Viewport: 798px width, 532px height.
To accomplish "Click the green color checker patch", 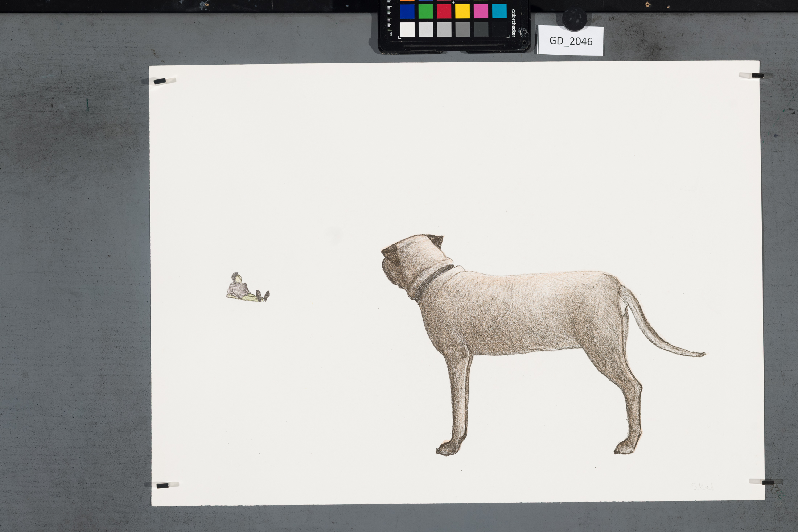I will point(425,12).
